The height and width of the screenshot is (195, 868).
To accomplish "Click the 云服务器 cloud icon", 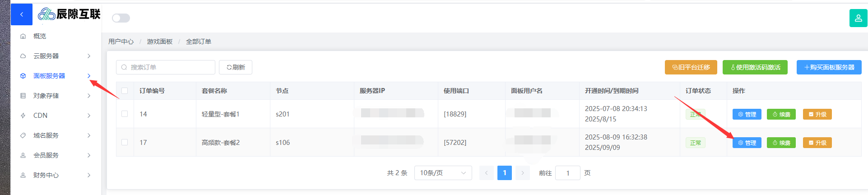I will (x=23, y=56).
